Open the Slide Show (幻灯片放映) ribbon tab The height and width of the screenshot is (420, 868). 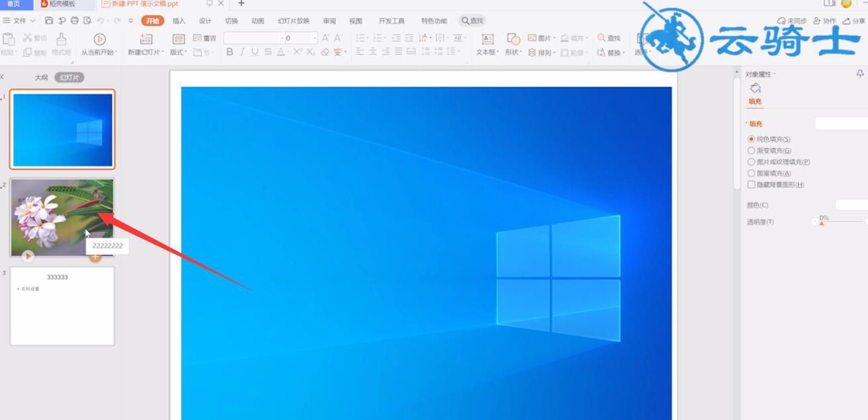click(294, 21)
